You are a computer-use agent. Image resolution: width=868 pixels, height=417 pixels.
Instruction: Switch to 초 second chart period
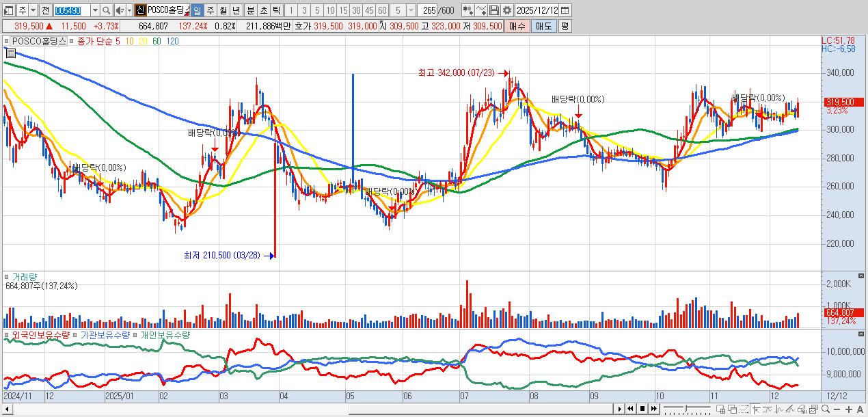(263, 10)
